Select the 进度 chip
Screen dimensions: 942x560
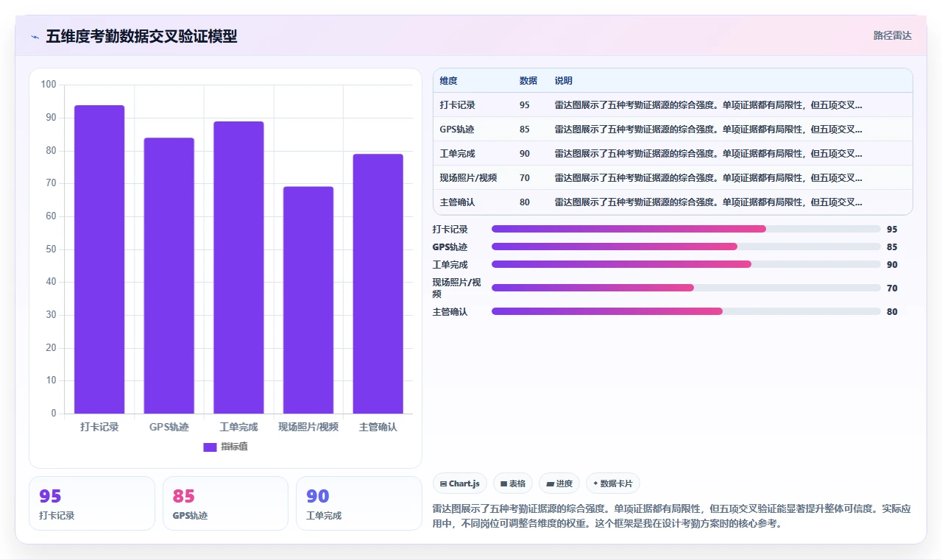pyautogui.click(x=559, y=483)
